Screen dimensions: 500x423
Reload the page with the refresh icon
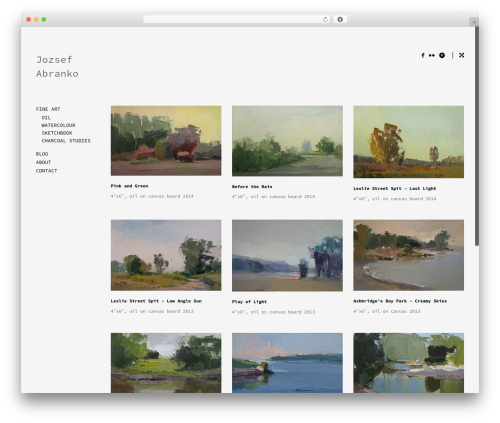(325, 19)
